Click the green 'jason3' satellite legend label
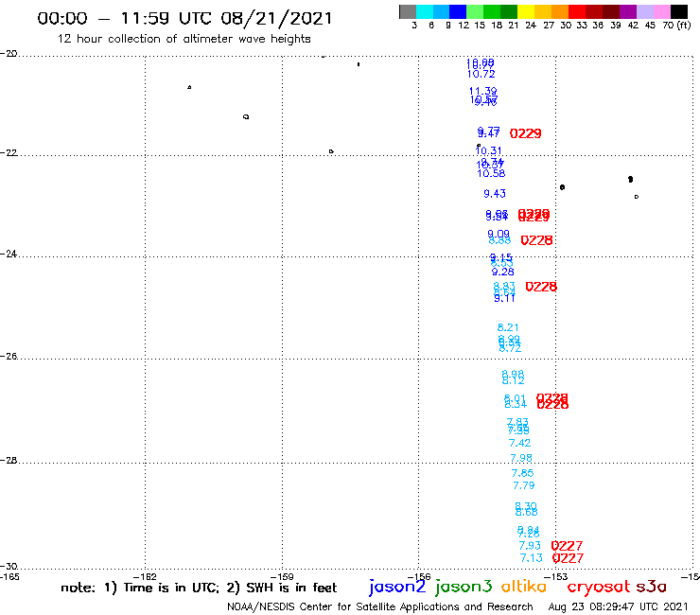This screenshot has height=615, width=700. pyautogui.click(x=464, y=587)
